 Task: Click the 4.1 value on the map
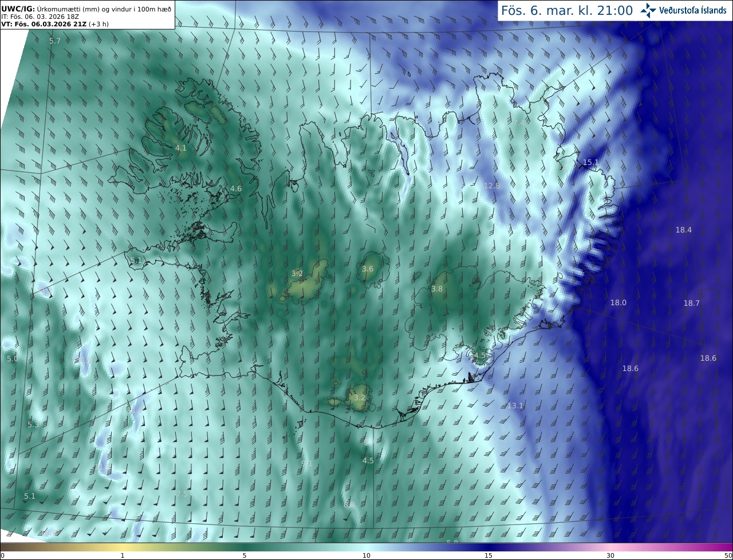click(x=180, y=148)
